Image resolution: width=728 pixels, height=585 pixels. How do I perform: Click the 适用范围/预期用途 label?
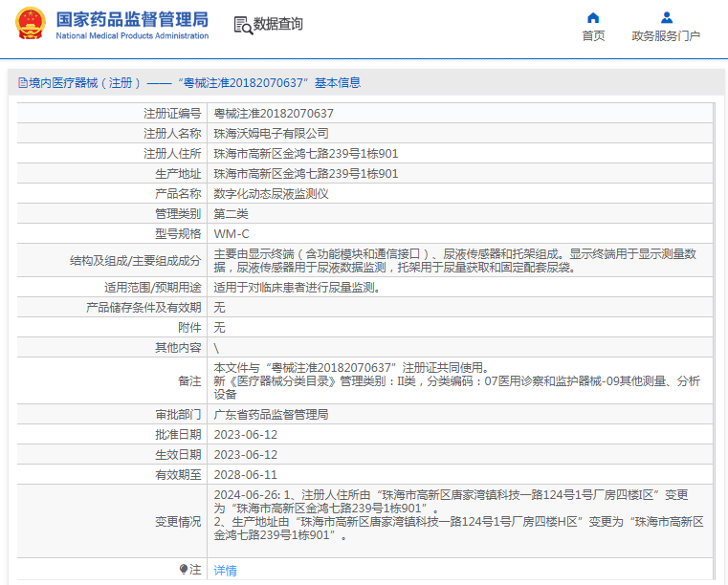tap(153, 288)
